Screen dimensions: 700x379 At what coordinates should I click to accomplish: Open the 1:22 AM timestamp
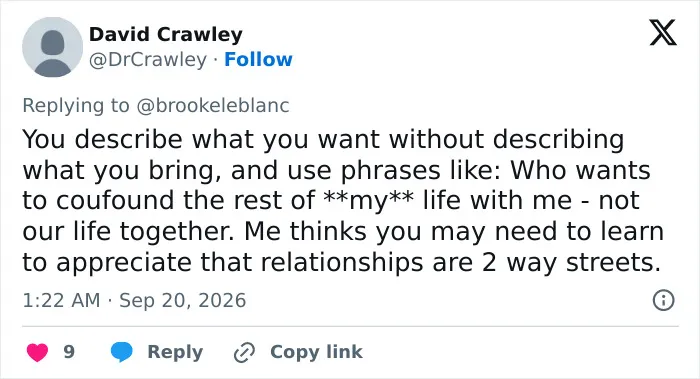tap(62, 300)
